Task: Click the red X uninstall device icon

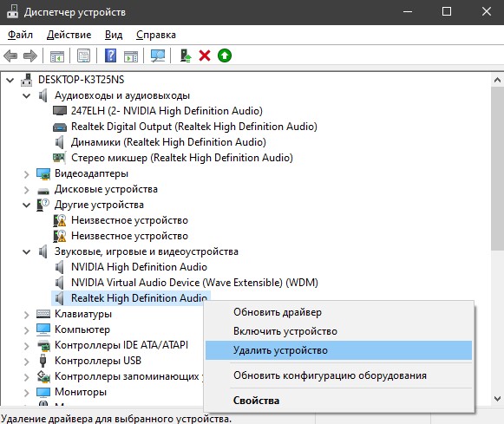Action: 205,55
